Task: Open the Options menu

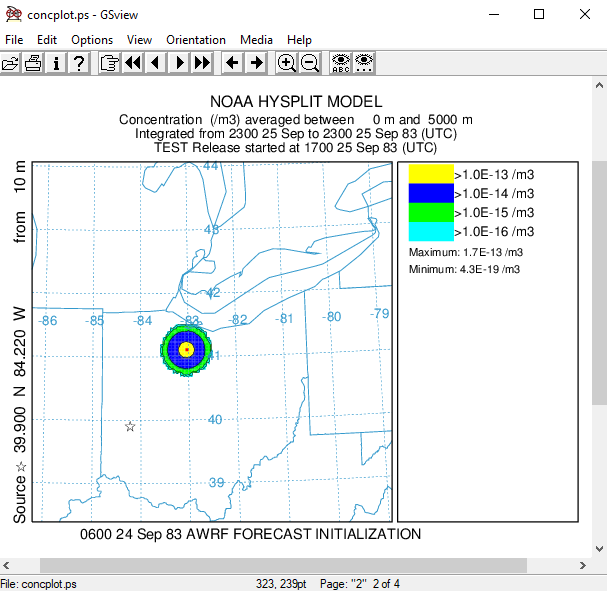Action: [92, 40]
